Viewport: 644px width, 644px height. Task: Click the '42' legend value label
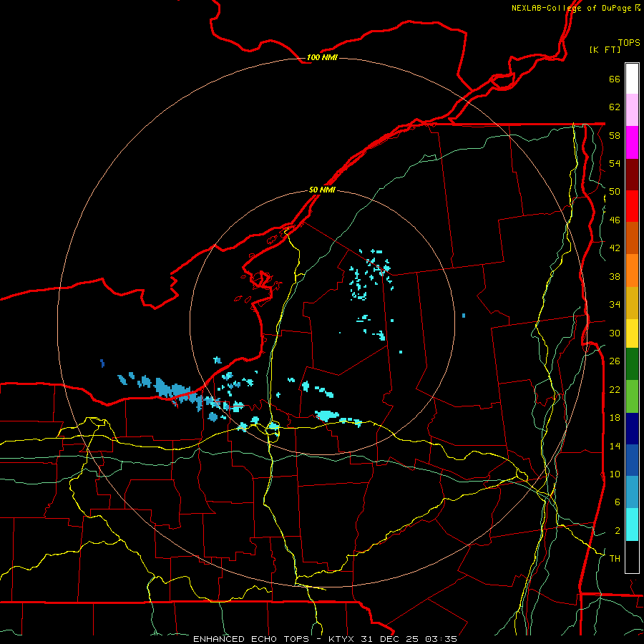point(615,248)
